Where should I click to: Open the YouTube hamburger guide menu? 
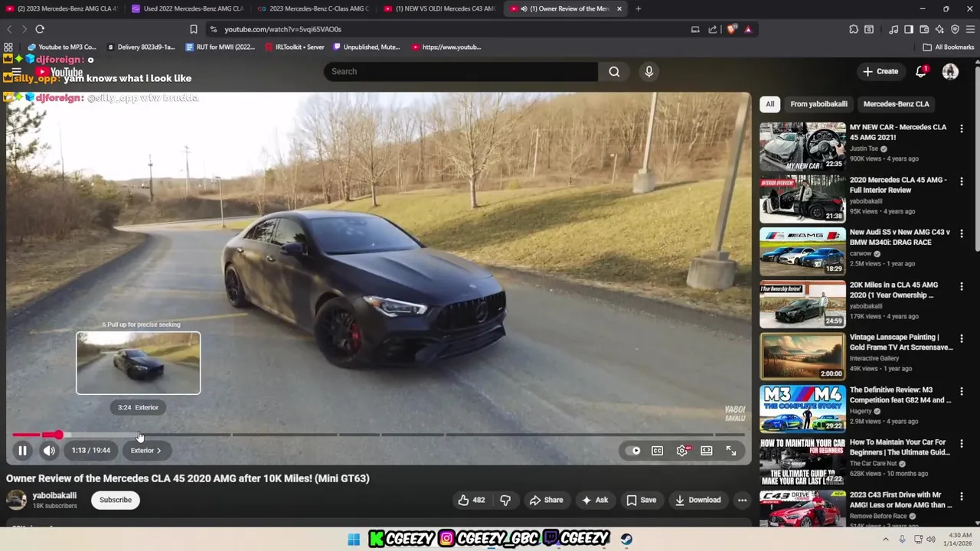coord(15,73)
